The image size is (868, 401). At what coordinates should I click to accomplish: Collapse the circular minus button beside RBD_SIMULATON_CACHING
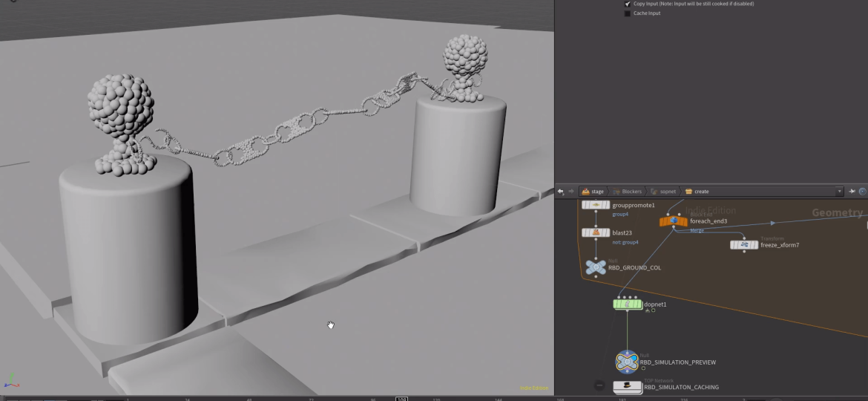coord(599,386)
